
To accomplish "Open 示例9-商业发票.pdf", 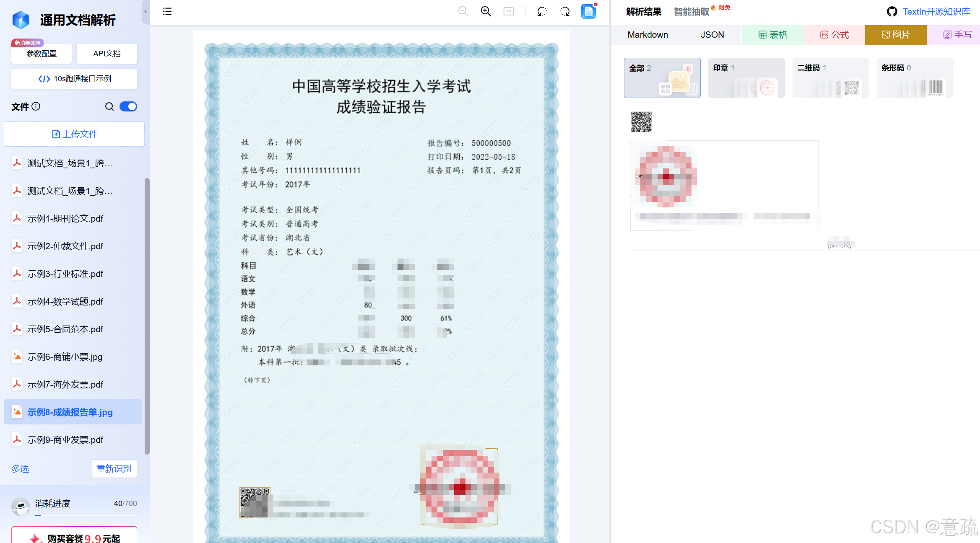I will click(73, 440).
